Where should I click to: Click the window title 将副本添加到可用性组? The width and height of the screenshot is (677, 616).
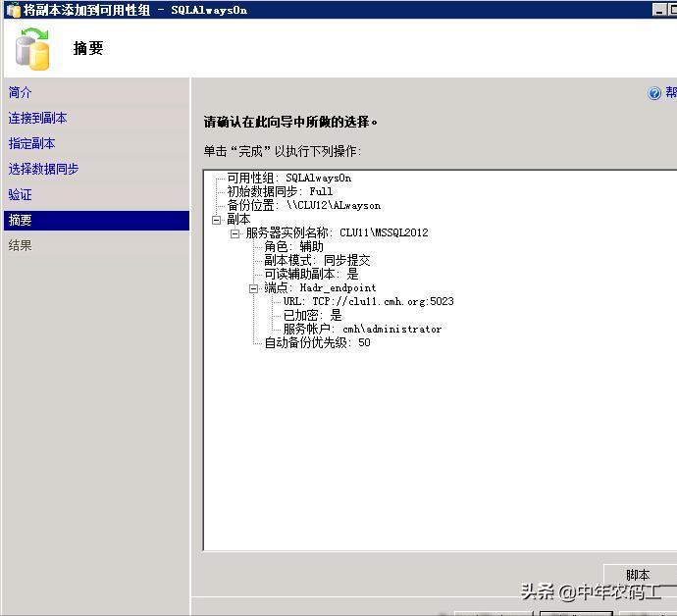86,10
